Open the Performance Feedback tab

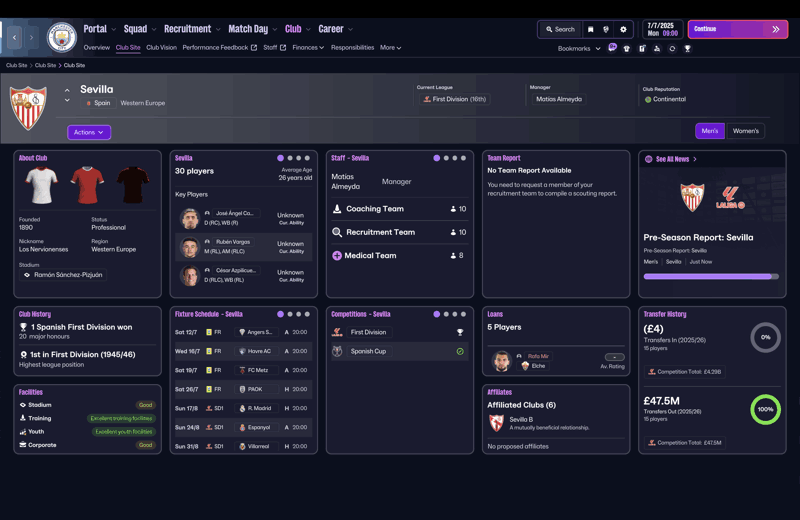click(x=219, y=47)
